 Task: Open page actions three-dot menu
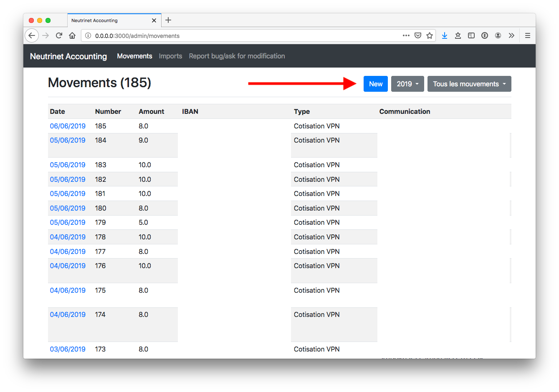pyautogui.click(x=406, y=35)
